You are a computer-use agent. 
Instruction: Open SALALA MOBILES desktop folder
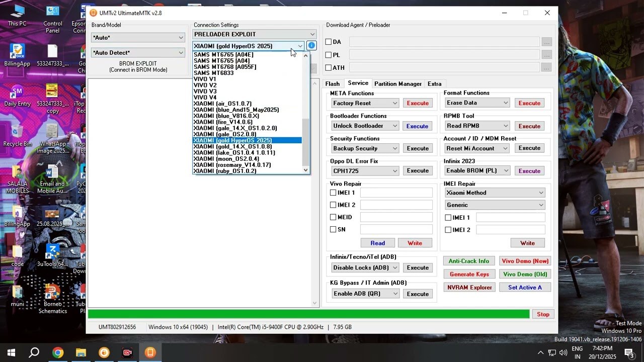(x=17, y=179)
